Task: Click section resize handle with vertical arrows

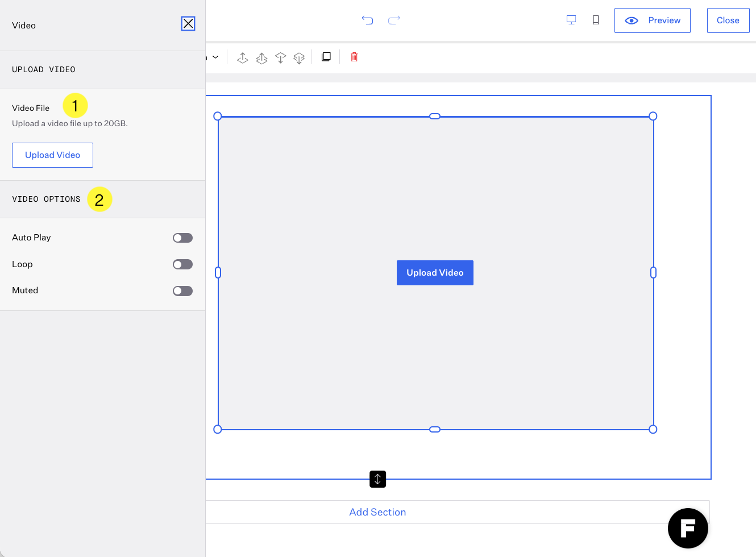Action: point(377,479)
